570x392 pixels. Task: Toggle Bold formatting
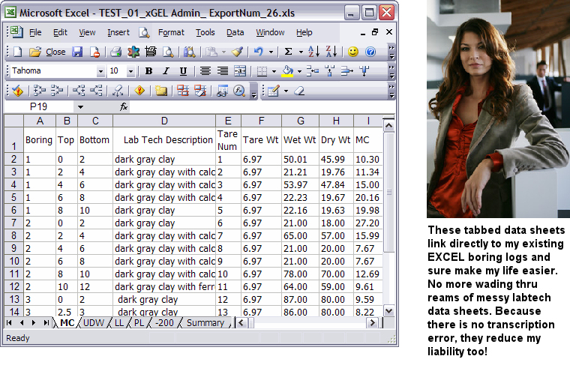pos(148,71)
